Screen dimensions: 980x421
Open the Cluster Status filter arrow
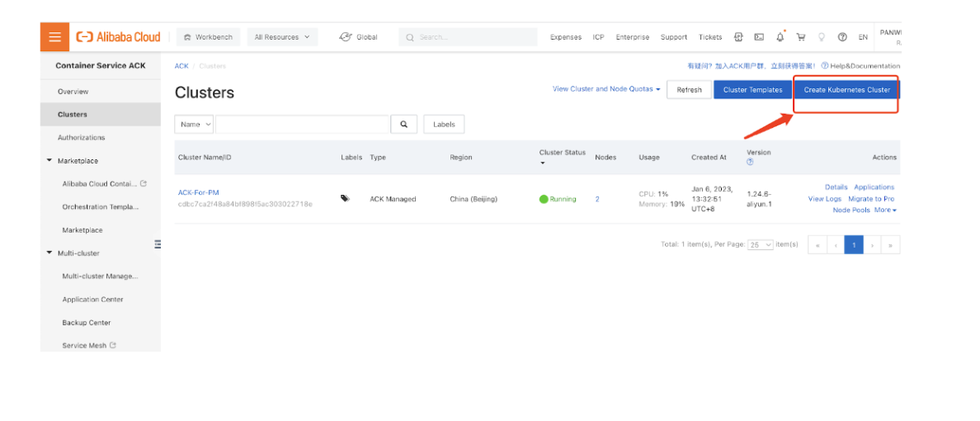pos(543,163)
